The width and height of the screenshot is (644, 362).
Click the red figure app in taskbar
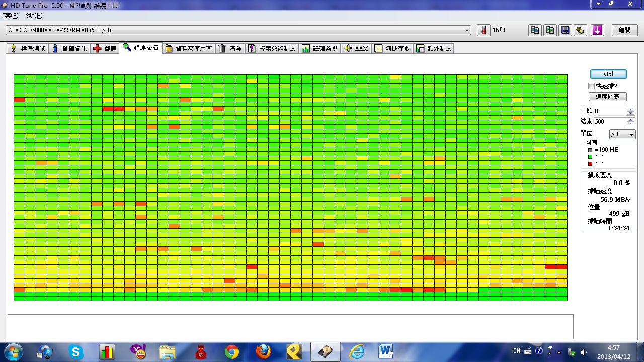pos(201,352)
